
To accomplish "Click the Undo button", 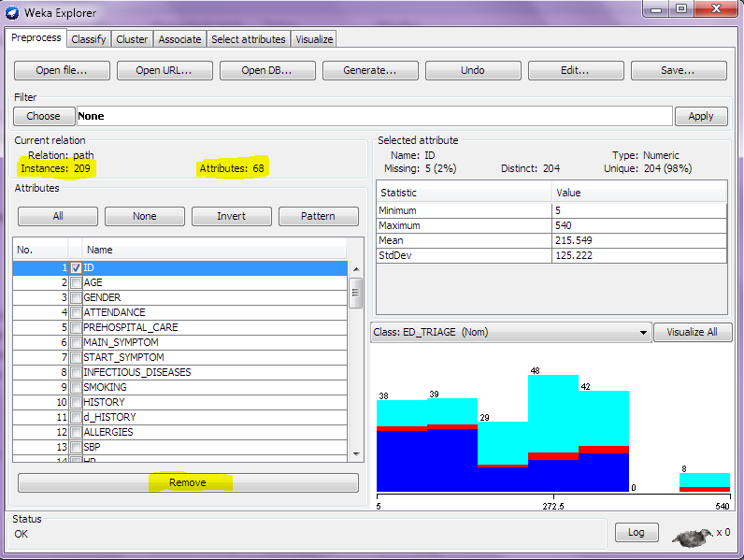I will 473,70.
